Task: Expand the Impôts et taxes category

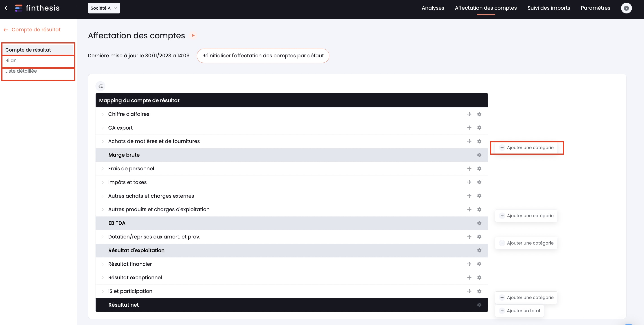Action: [x=103, y=182]
